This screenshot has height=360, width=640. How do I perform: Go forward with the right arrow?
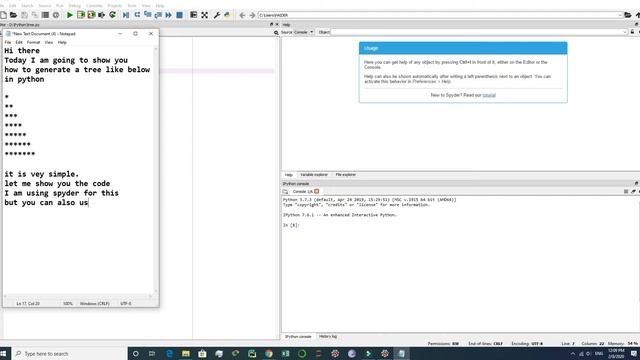[252, 15]
